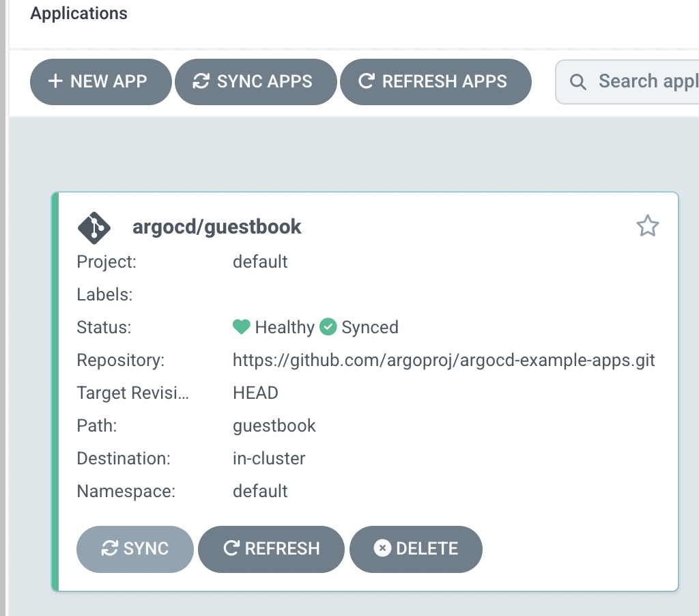Image resolution: width=699 pixels, height=616 pixels.
Task: Click the search magnifier icon
Action: point(578,82)
